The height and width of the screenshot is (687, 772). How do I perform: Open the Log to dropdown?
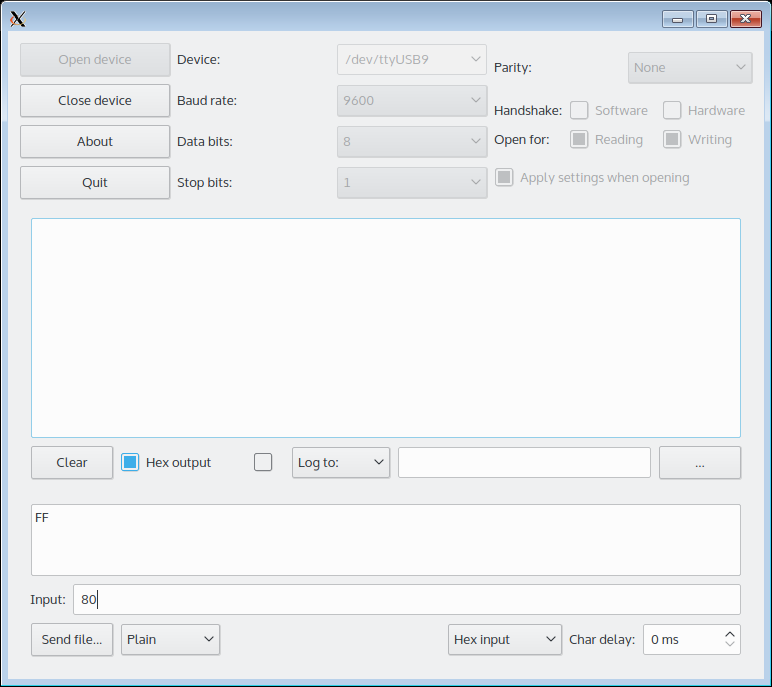click(x=341, y=462)
